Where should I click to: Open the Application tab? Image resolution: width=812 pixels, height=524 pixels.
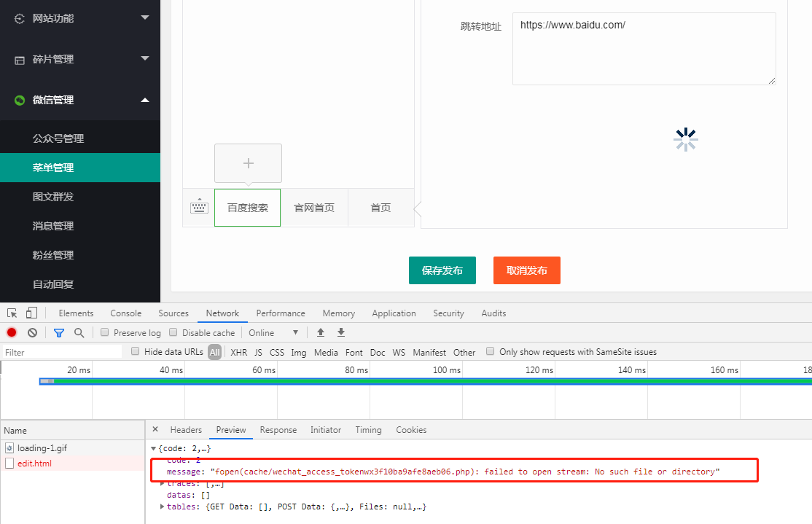coord(394,313)
